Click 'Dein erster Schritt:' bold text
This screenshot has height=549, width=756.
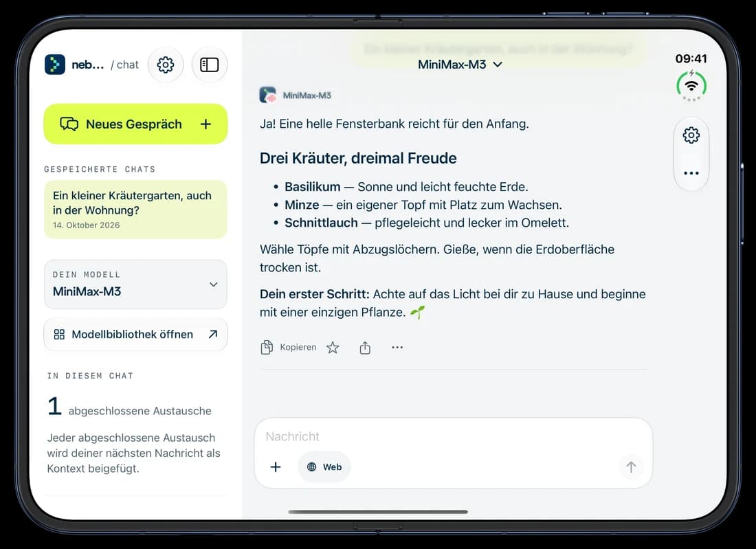coord(315,294)
